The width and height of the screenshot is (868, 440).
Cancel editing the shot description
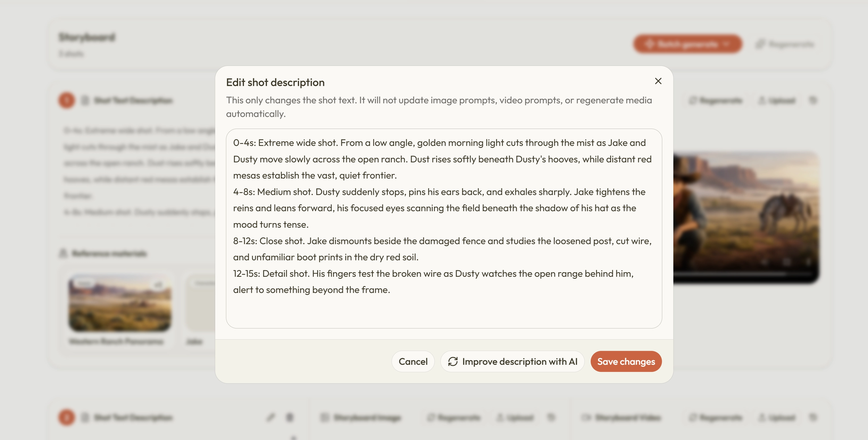[x=413, y=362]
